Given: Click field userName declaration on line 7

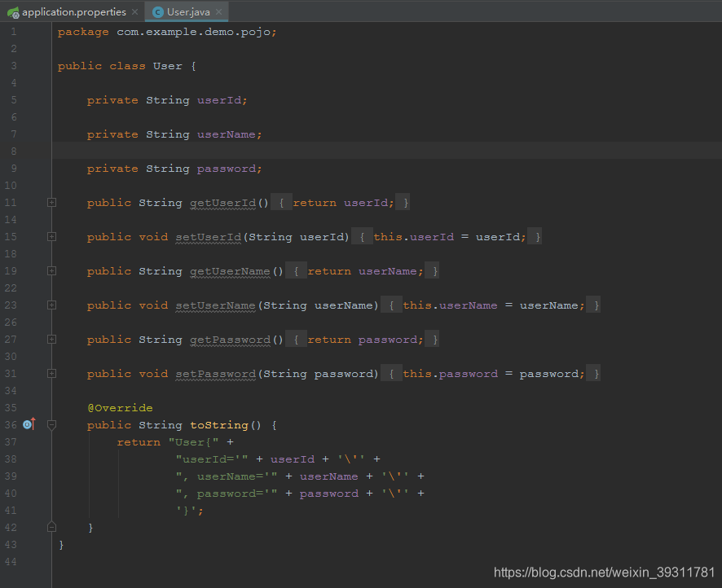Looking at the screenshot, I should (226, 134).
